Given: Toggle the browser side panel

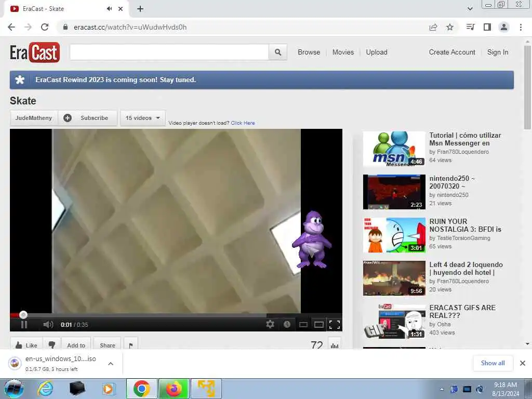Looking at the screenshot, I should point(487,27).
